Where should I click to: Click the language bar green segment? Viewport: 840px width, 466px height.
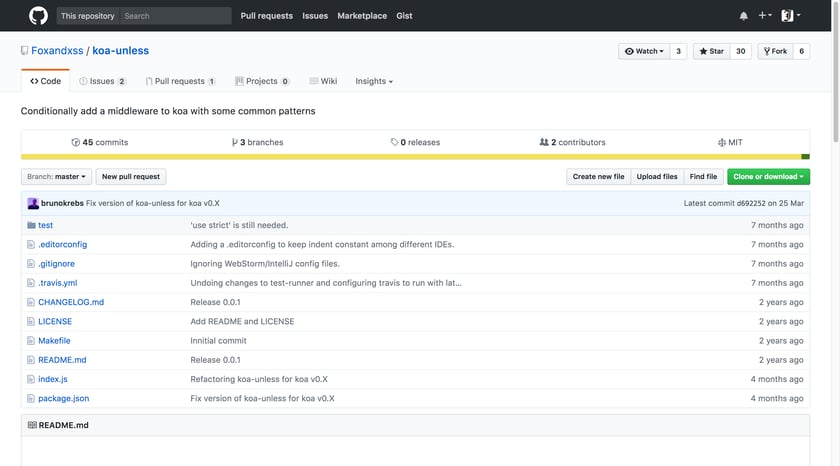(806, 157)
